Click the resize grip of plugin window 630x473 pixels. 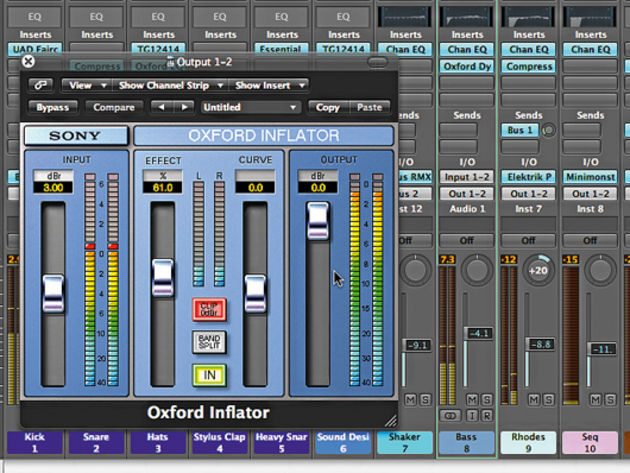point(391,420)
